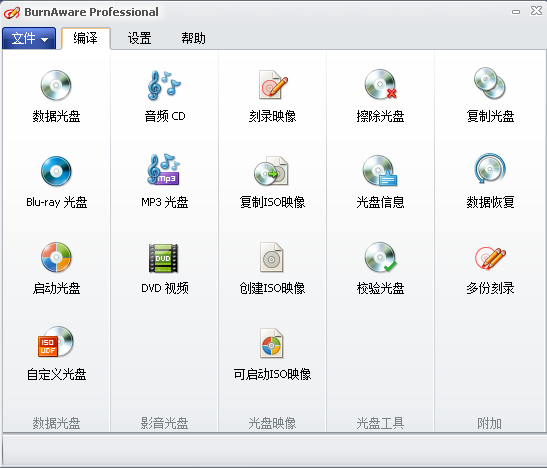This screenshot has height=468, width=547.
Task: Expand the 文件 dropdown menu
Action: coord(29,38)
